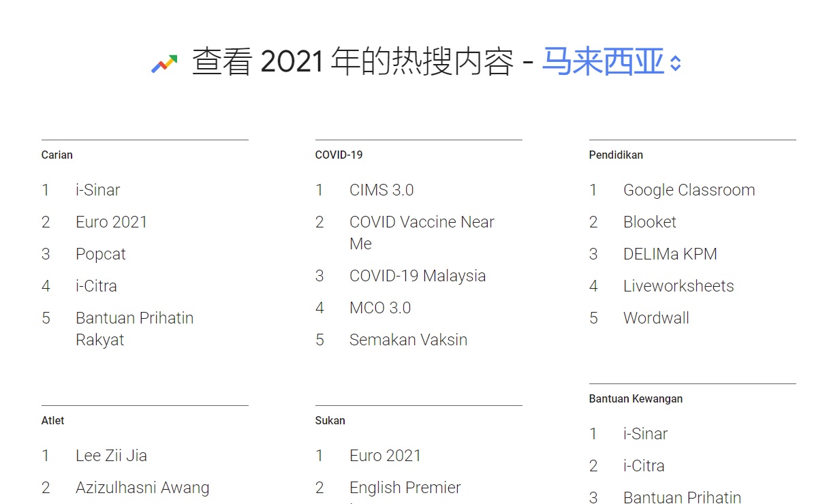The height and width of the screenshot is (504, 829).
Task: Click Popcat in the Carian list
Action: pyautogui.click(x=100, y=253)
